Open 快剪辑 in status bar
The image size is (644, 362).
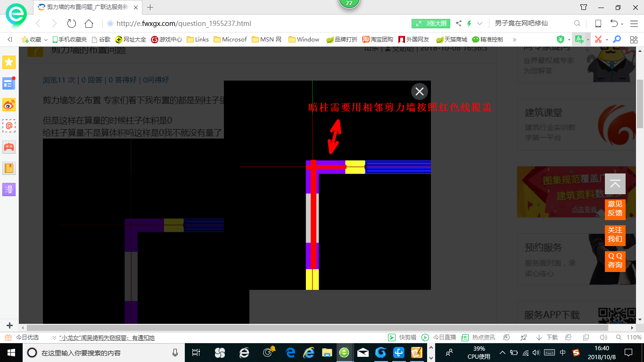(x=402, y=337)
